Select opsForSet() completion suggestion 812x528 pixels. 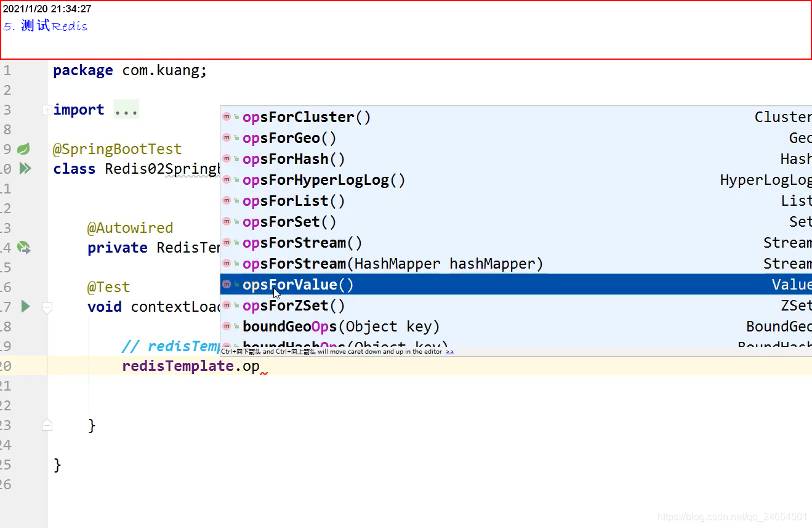516,222
